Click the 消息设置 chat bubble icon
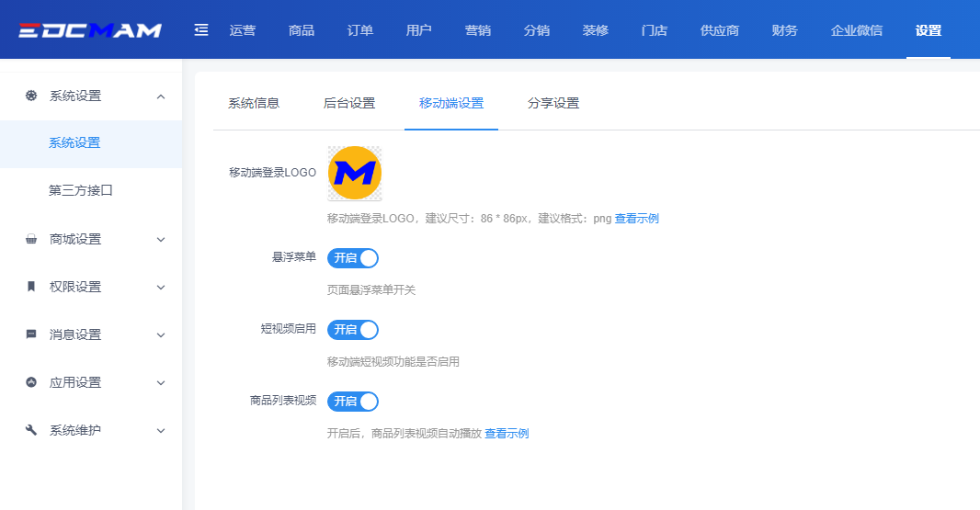Image resolution: width=980 pixels, height=510 pixels. coord(31,334)
